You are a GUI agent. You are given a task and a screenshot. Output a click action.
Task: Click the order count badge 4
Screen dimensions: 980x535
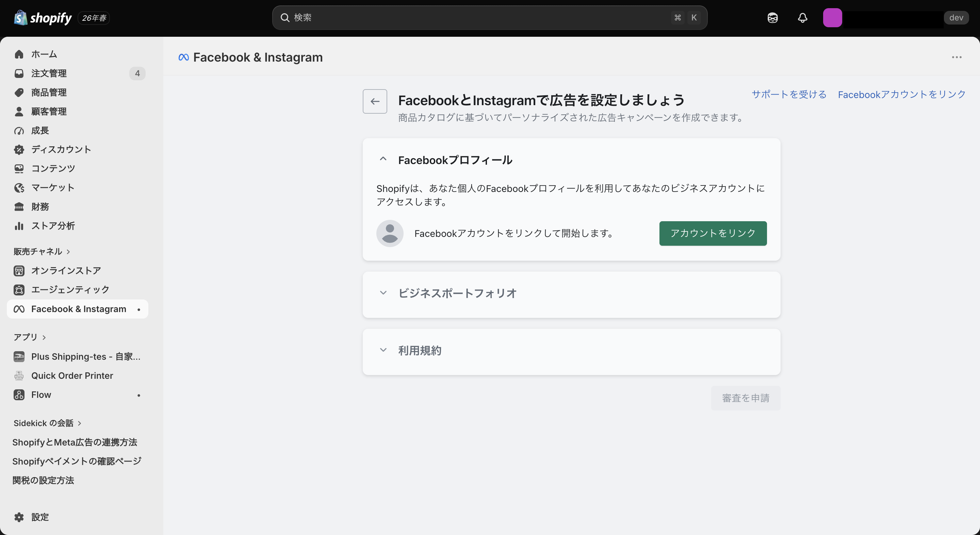137,73
